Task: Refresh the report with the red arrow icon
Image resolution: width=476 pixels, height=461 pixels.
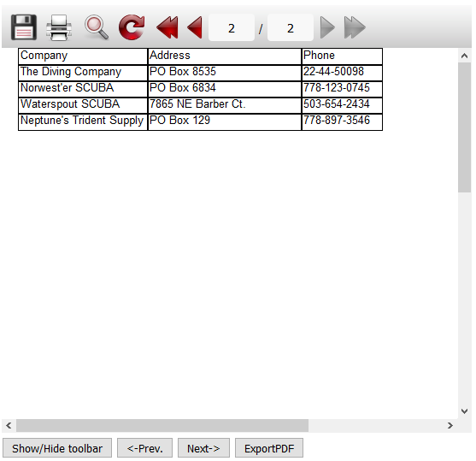Action: click(x=132, y=27)
